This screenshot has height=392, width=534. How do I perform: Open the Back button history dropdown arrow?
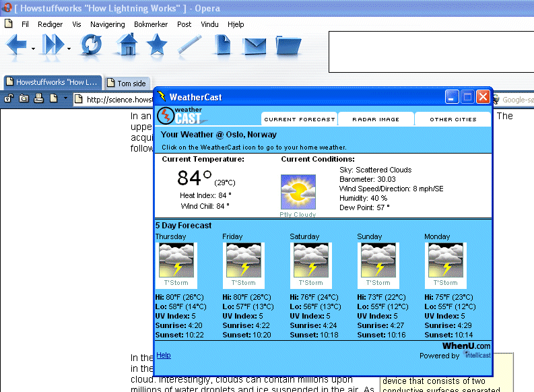pos(33,48)
